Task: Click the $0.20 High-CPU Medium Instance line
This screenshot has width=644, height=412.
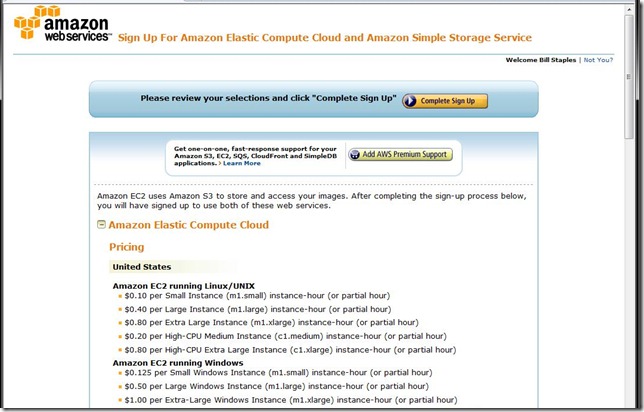Action: pos(285,336)
